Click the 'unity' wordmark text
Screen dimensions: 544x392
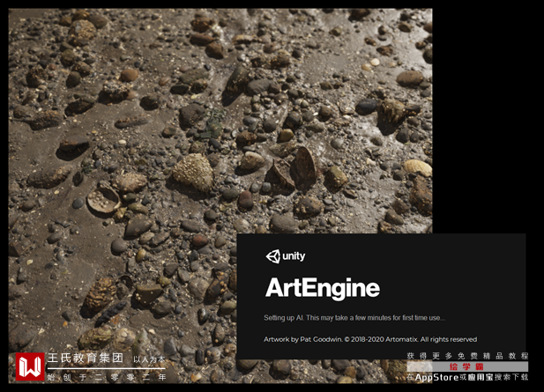[x=294, y=256]
